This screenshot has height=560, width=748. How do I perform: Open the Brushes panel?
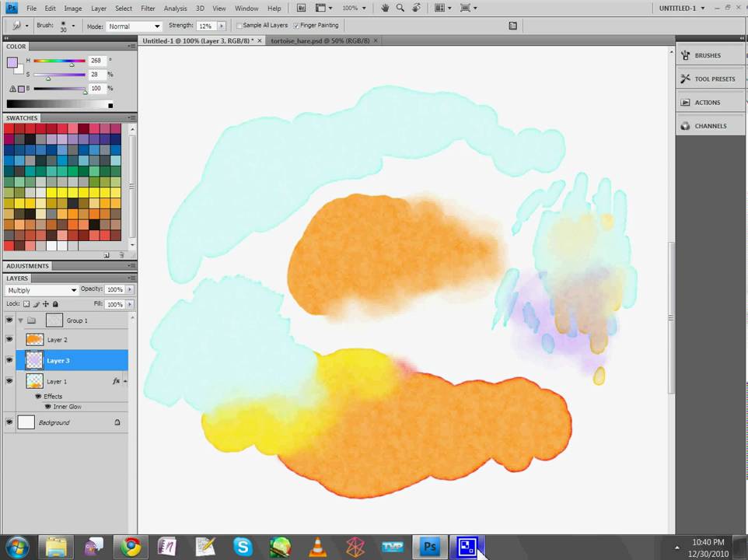(x=707, y=55)
